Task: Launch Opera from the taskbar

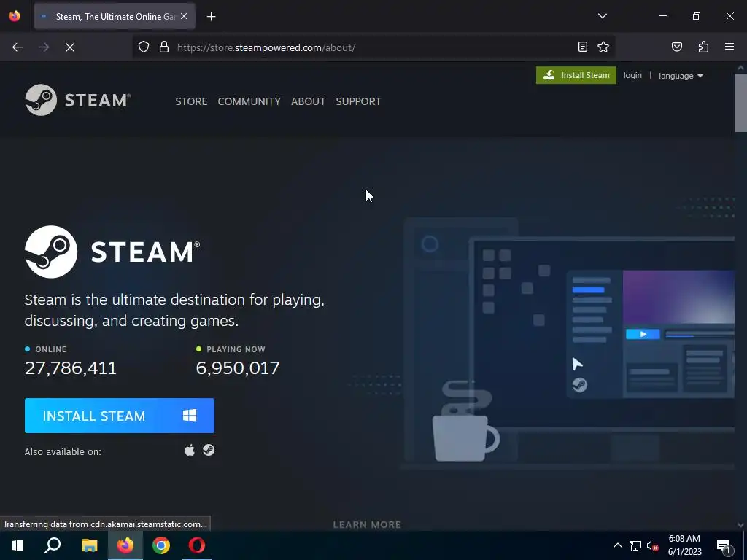Action: tap(197, 545)
